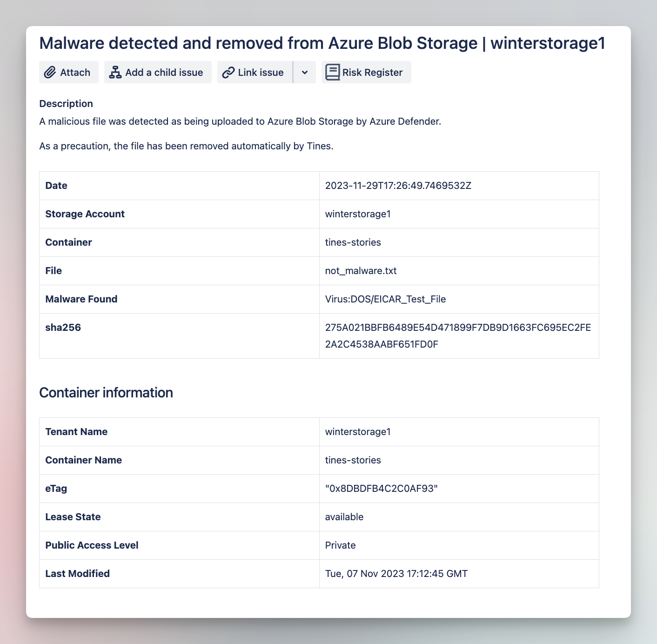Click the Private access level value

tap(340, 545)
